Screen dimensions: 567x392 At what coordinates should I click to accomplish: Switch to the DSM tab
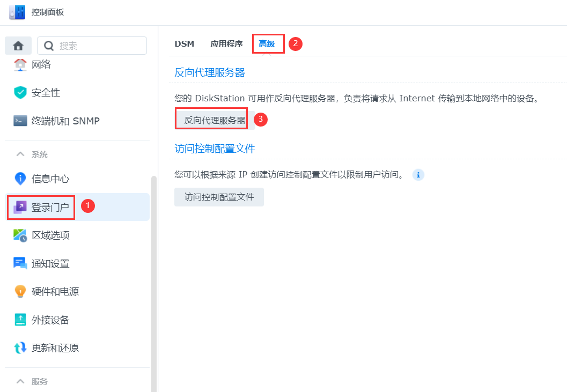184,44
